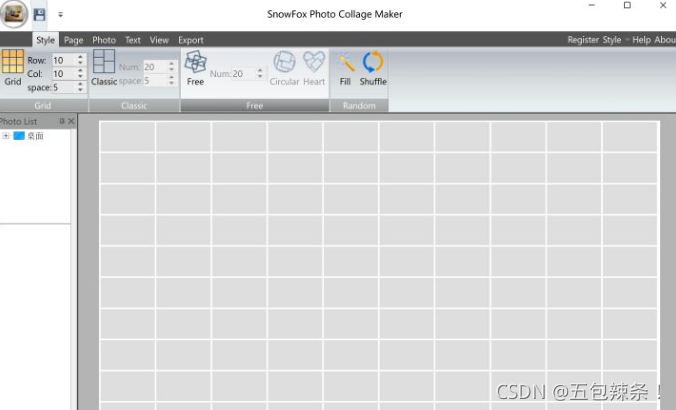This screenshot has height=410, width=676.
Task: Open the SnowFox application menu button
Action: [13, 14]
